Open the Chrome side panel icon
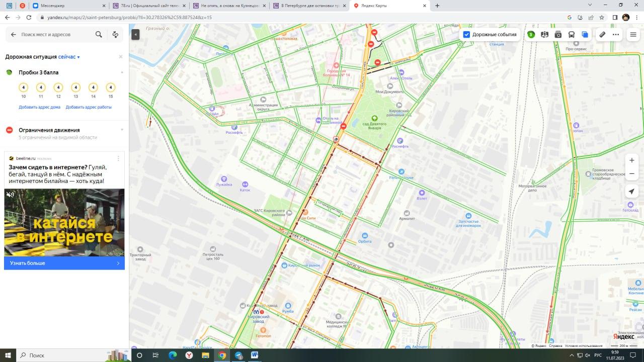 tap(615, 17)
